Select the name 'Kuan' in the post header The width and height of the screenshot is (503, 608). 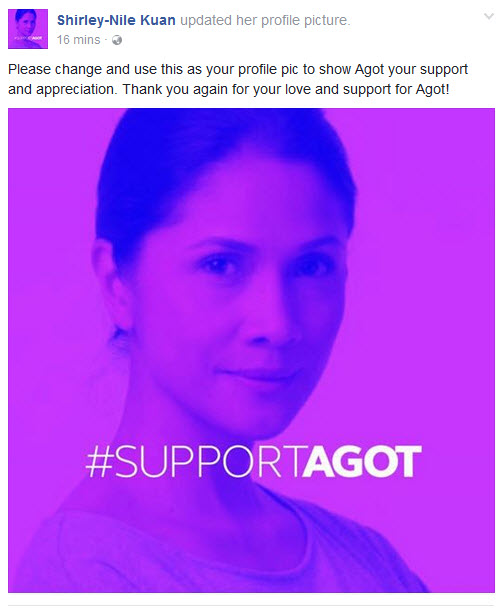[157, 20]
